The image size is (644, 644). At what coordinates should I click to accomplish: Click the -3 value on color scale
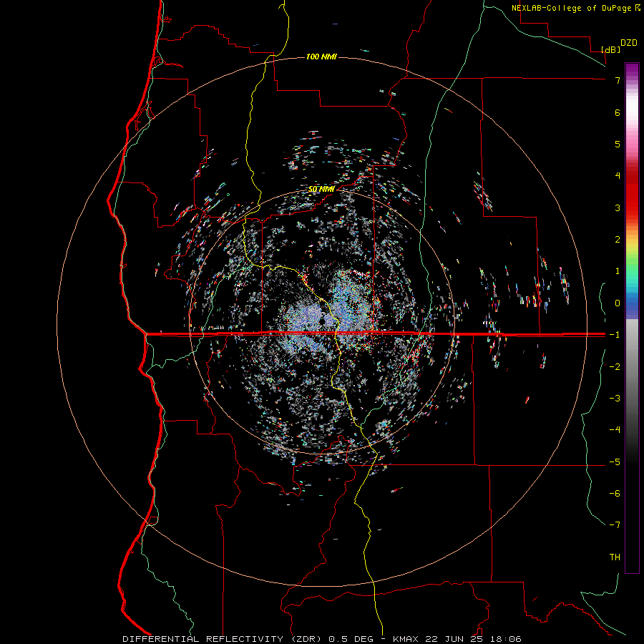point(615,398)
